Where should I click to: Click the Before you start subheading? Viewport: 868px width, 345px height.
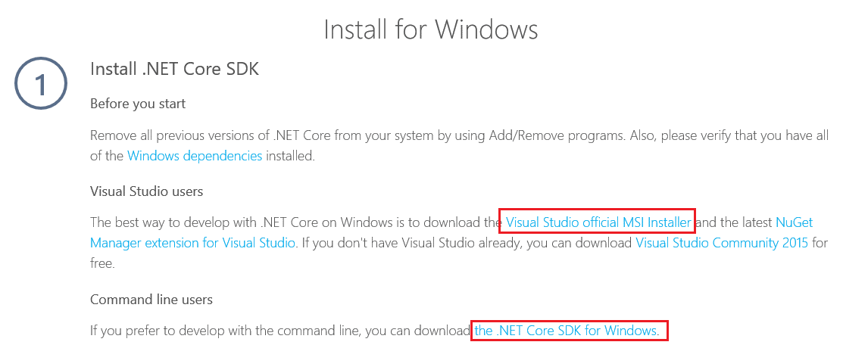[138, 104]
